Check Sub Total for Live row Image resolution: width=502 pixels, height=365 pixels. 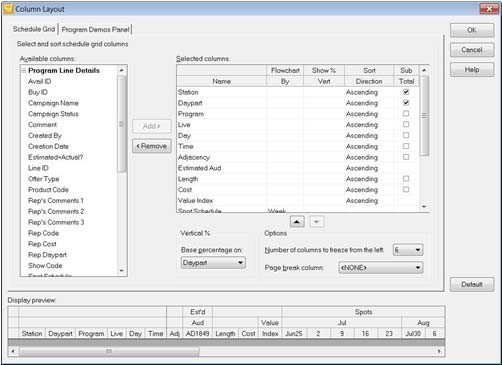(x=406, y=124)
